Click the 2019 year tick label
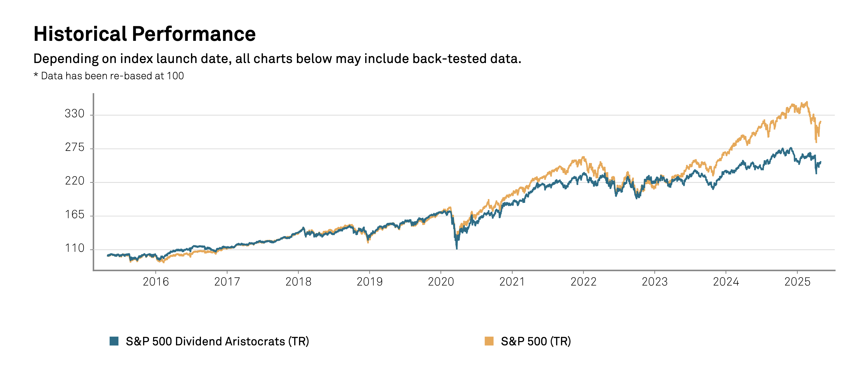 click(370, 282)
